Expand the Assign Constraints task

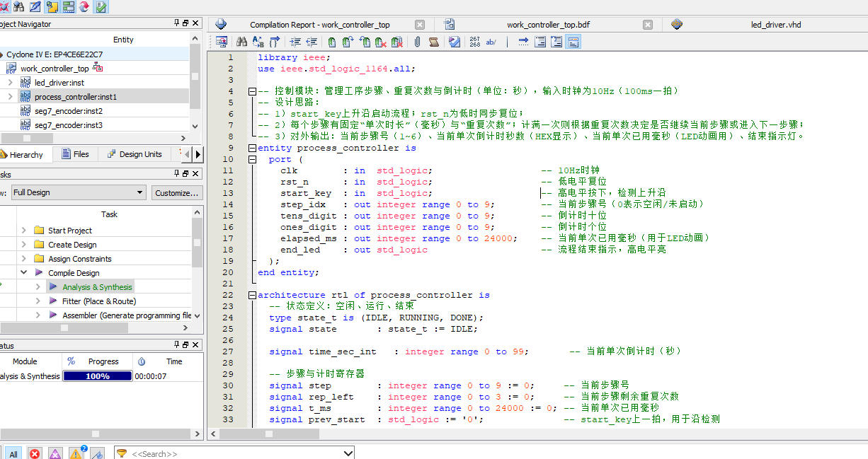pyautogui.click(x=23, y=259)
